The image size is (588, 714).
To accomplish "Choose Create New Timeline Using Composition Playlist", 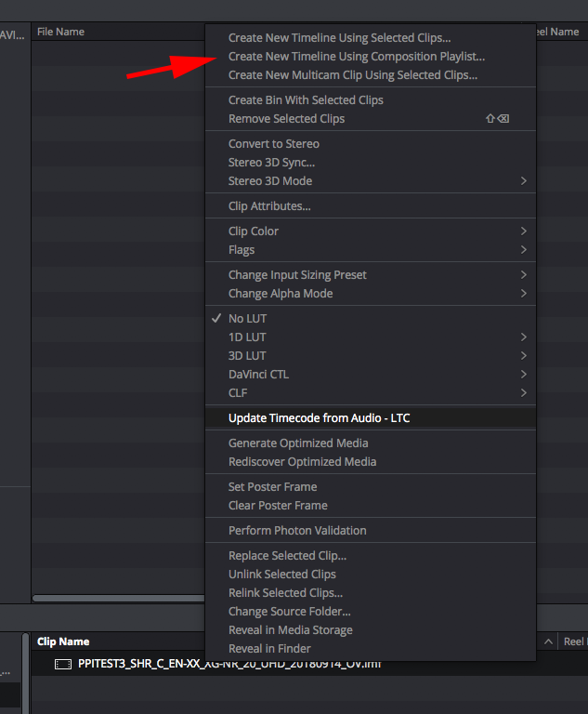I will click(x=371, y=57).
